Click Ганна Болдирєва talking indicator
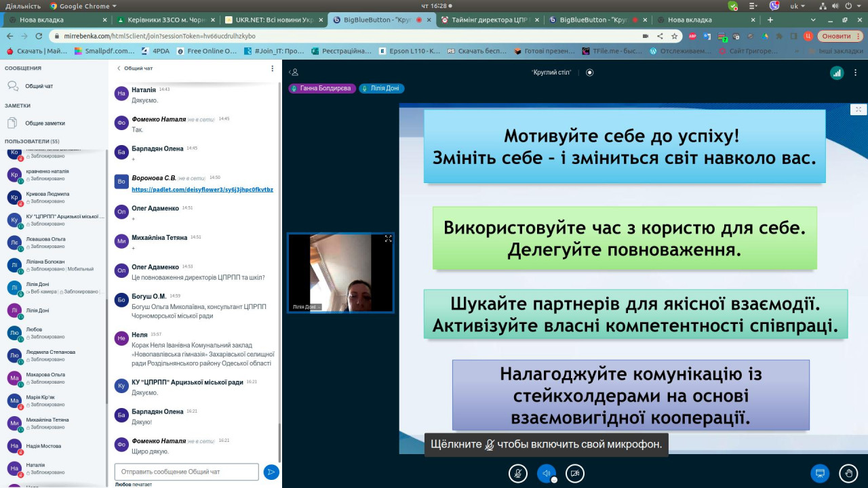868x488 pixels. click(322, 88)
